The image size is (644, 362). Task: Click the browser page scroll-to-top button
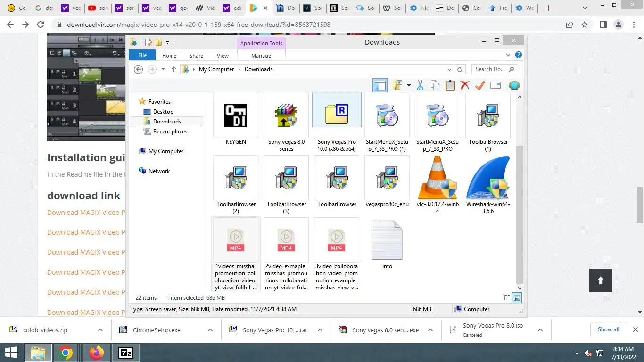coord(600,280)
